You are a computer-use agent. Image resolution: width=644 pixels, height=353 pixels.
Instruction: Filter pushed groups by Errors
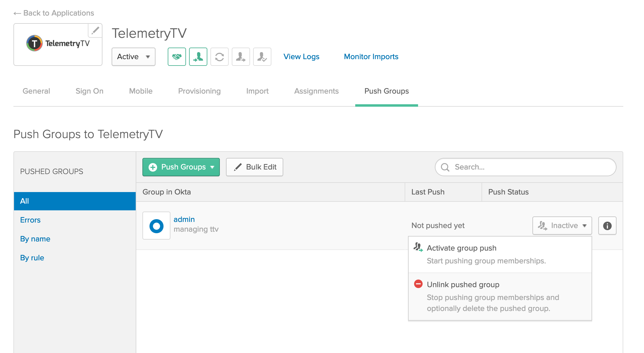tap(30, 220)
